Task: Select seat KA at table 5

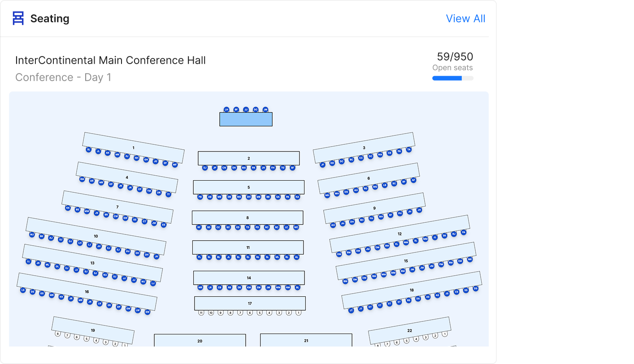Action: (x=297, y=197)
